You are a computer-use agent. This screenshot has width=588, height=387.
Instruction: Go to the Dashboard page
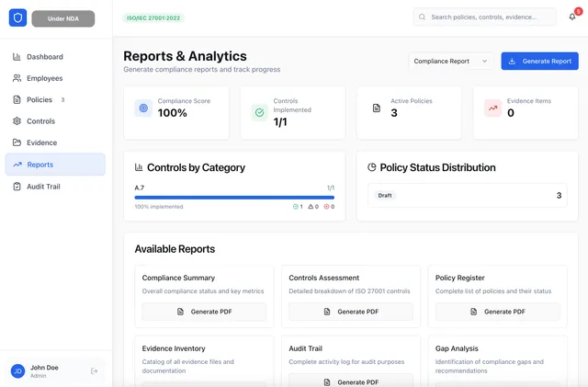(x=55, y=57)
